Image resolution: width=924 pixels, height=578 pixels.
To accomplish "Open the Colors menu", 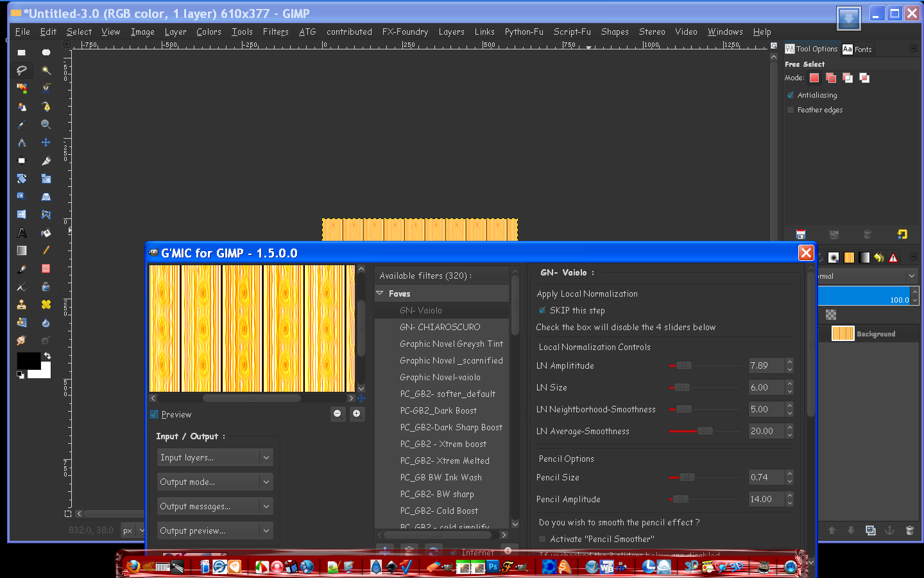I will pos(209,31).
